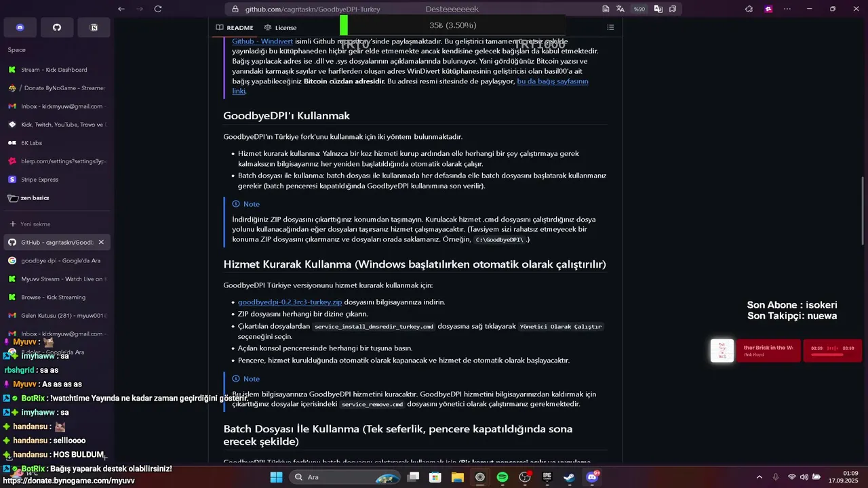Open Donate ByNoGame - Streamer tab

57,88
